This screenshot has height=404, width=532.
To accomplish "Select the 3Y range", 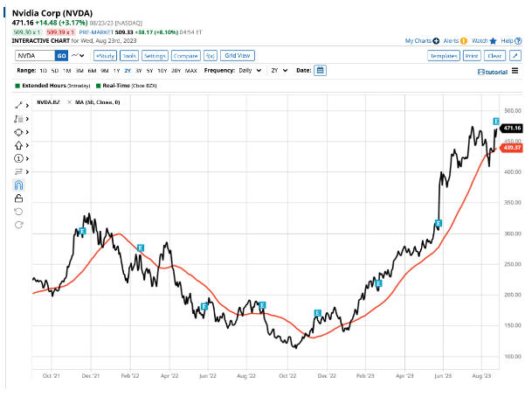I will 138,71.
